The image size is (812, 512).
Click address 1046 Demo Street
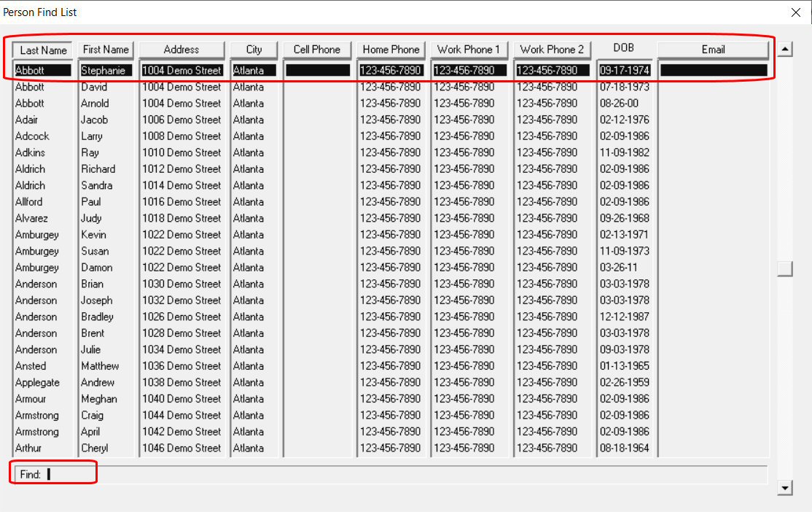(x=181, y=449)
